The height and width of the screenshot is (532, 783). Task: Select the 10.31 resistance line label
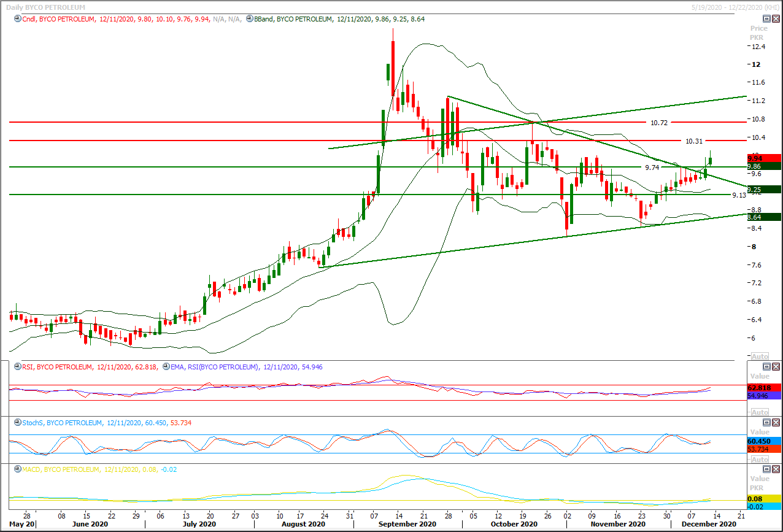coord(693,141)
